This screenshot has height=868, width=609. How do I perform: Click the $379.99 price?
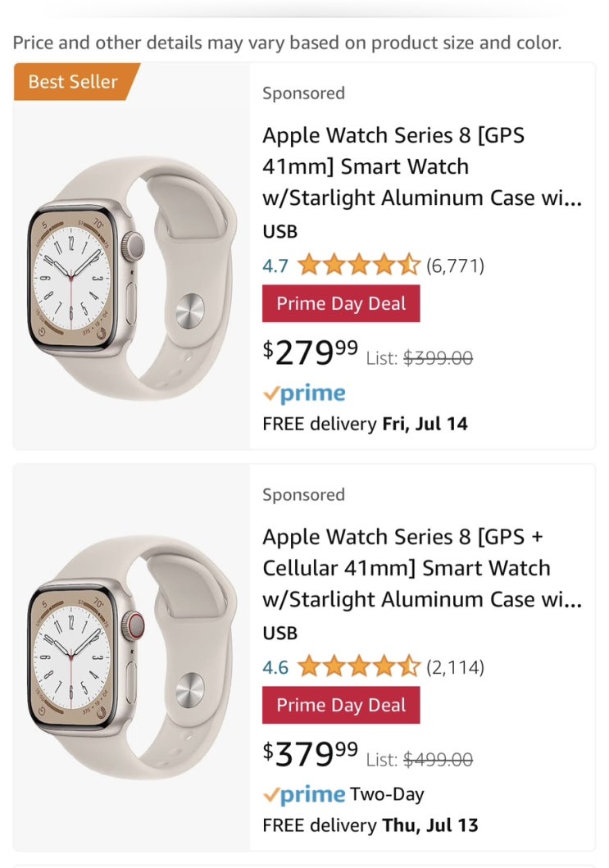tap(311, 754)
